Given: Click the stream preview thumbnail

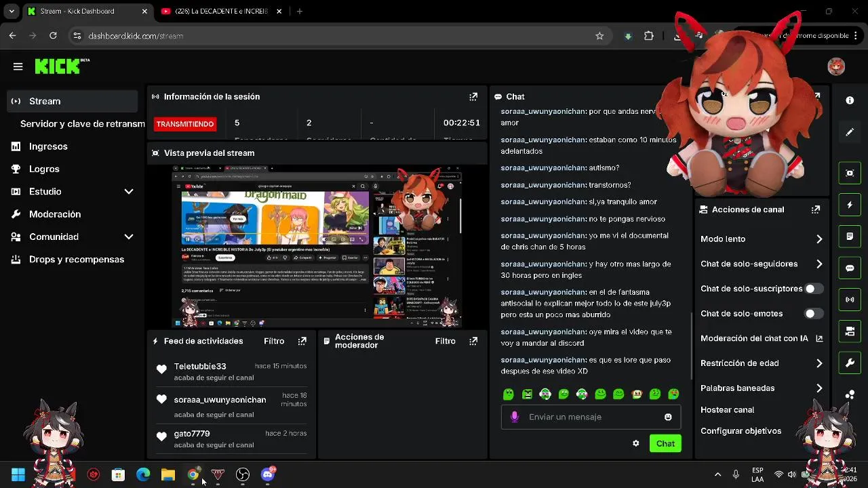Looking at the screenshot, I should tap(317, 247).
